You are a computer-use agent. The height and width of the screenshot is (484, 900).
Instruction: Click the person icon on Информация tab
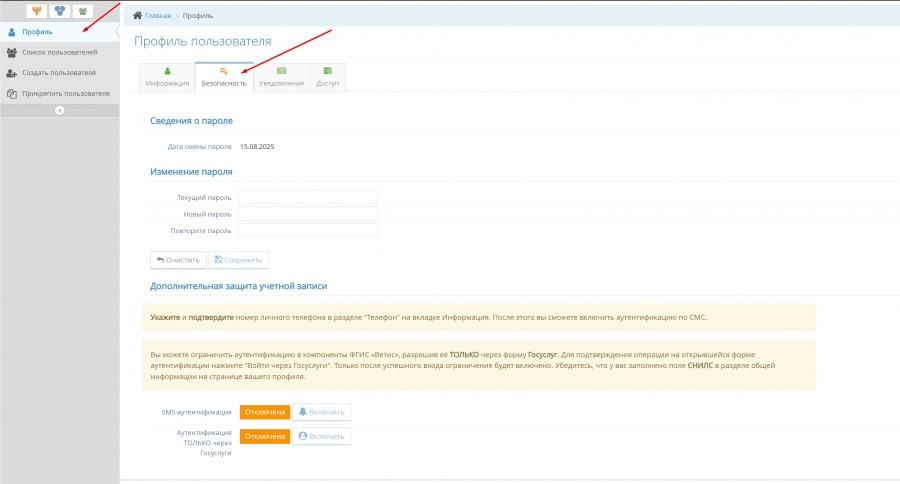pyautogui.click(x=167, y=71)
